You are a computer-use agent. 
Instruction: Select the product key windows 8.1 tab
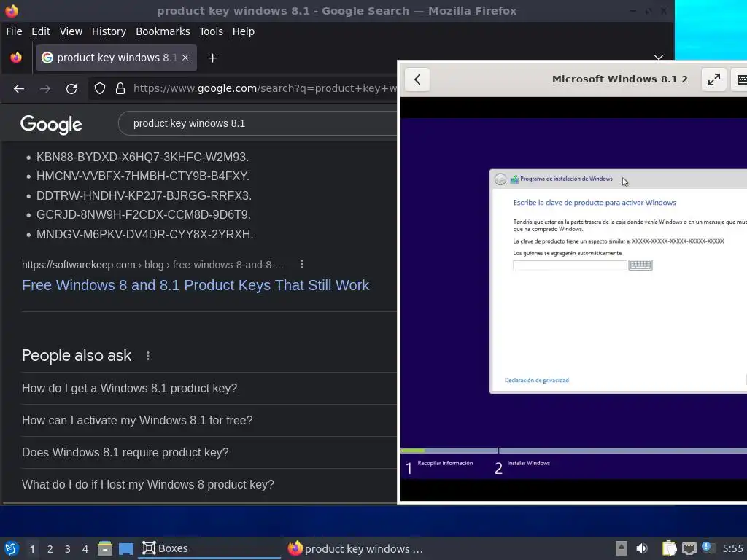tap(116, 58)
